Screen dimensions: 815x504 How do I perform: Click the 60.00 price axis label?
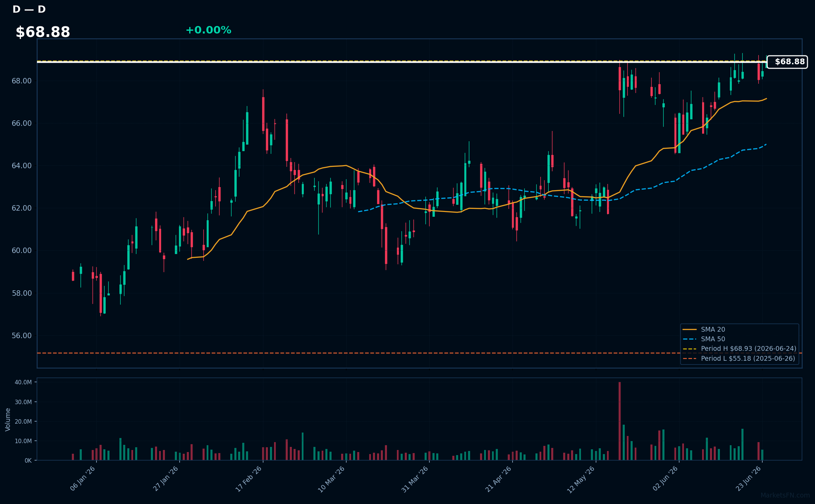22,251
